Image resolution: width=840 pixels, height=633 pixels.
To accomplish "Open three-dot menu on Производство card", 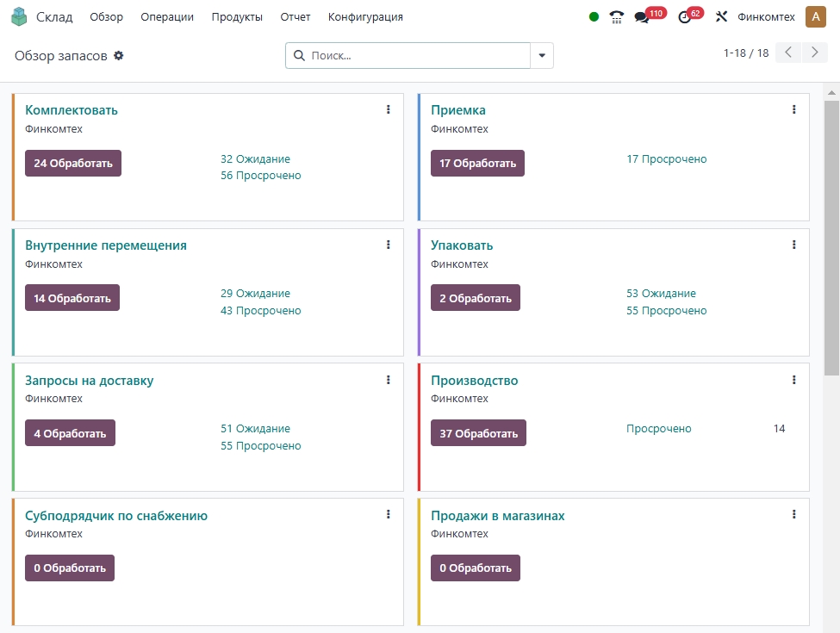I will click(794, 380).
